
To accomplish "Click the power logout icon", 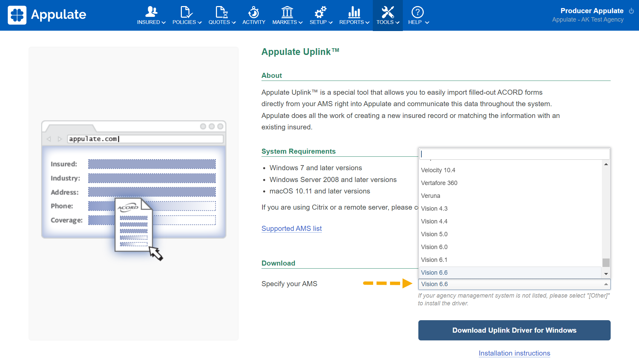I will 631,11.
